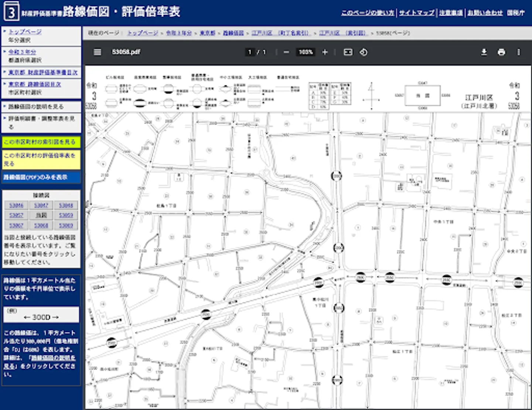Download the 53058.pdf file
Screen dimensions: 532x410
[x=484, y=52]
